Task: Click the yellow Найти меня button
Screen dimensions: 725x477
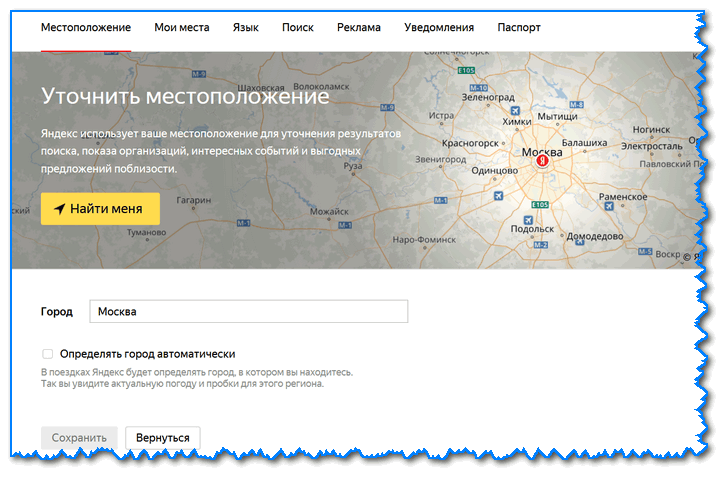Action: [100, 209]
